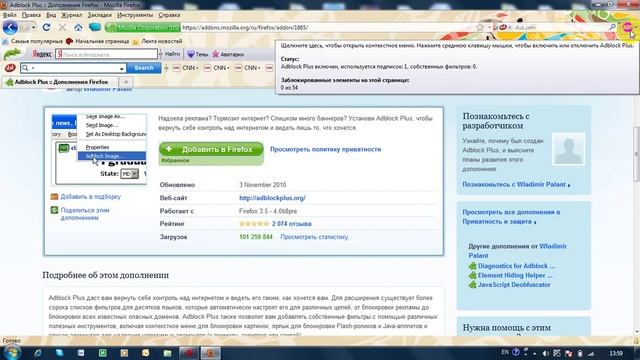
Task: Open the Справка menu
Action: pos(169,15)
